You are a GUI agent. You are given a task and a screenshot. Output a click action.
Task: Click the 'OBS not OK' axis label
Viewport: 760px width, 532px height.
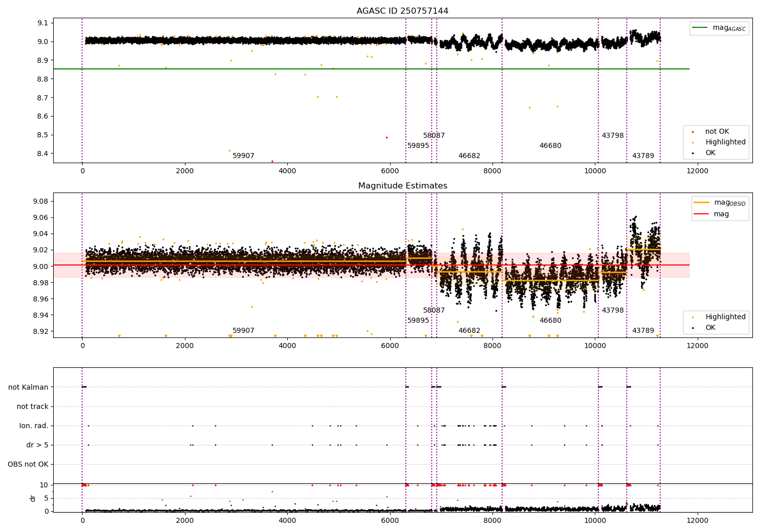[28, 465]
